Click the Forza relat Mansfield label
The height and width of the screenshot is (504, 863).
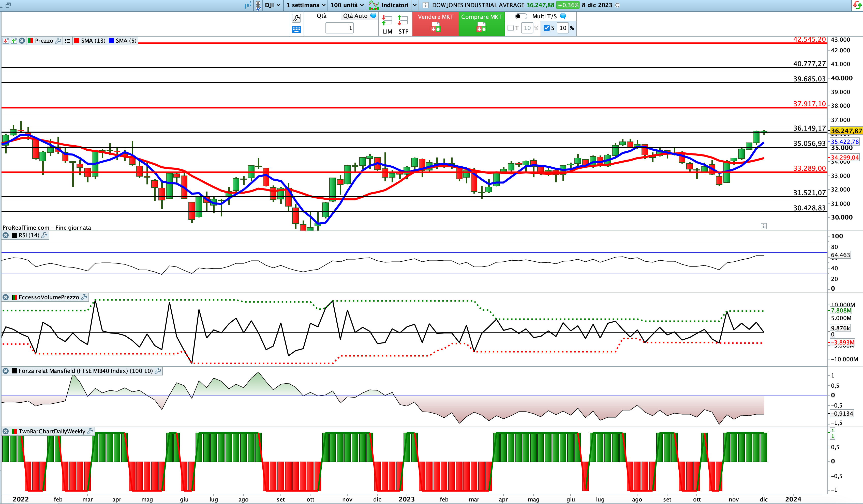pyautogui.click(x=86, y=371)
